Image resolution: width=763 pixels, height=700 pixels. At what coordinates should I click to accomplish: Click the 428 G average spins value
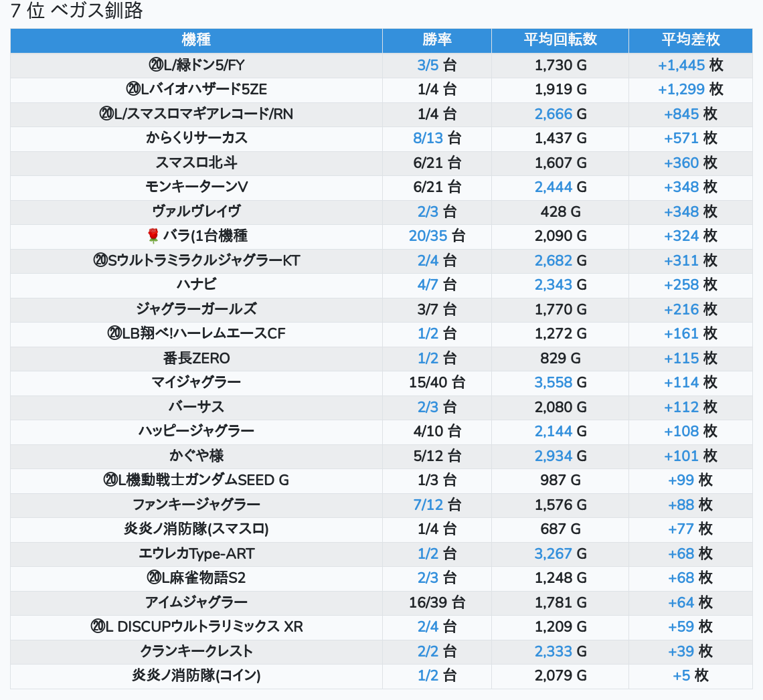click(x=560, y=211)
